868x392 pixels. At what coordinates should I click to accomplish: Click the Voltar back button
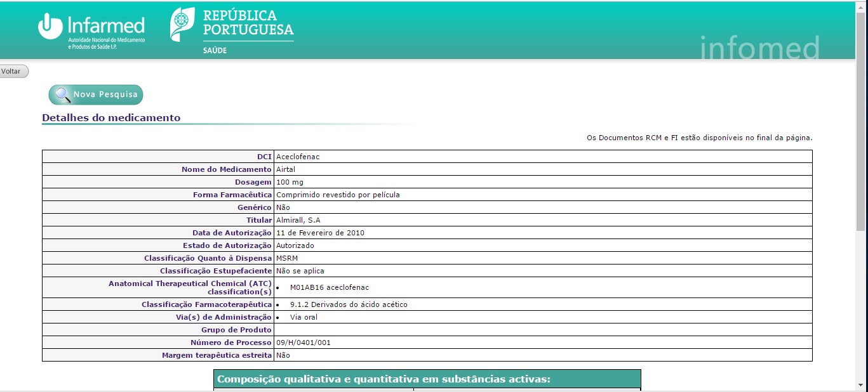click(x=13, y=72)
